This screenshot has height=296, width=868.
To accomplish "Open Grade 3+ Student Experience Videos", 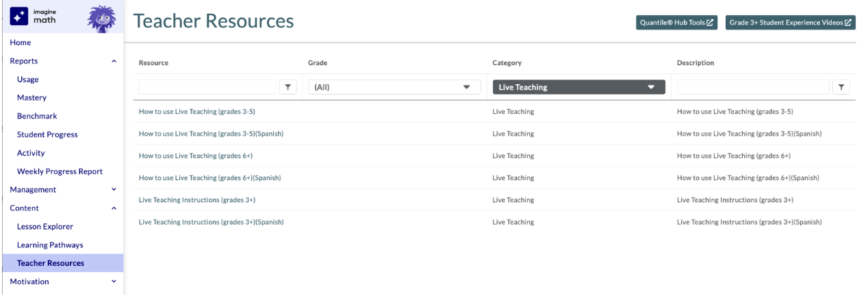I will click(x=791, y=23).
